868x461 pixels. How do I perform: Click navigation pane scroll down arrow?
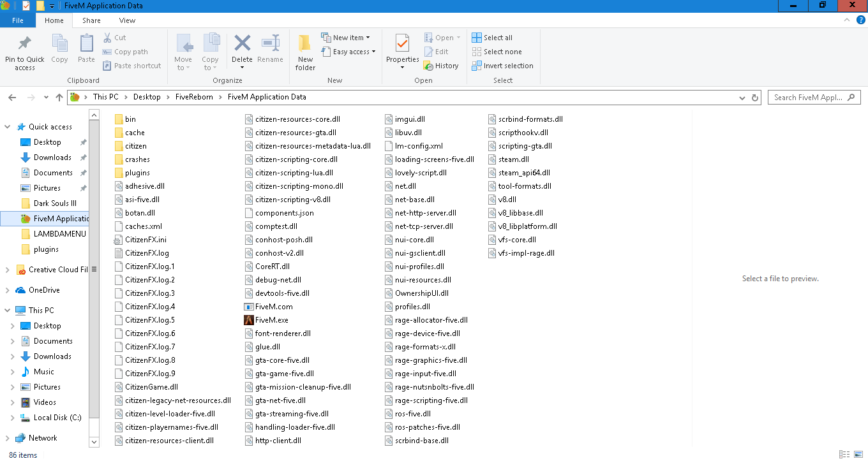[94, 441]
